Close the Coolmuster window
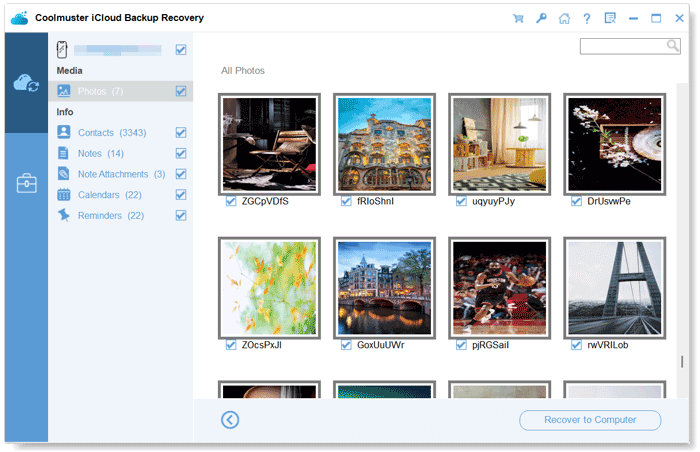Viewport: 700px width, 452px height. click(x=679, y=18)
